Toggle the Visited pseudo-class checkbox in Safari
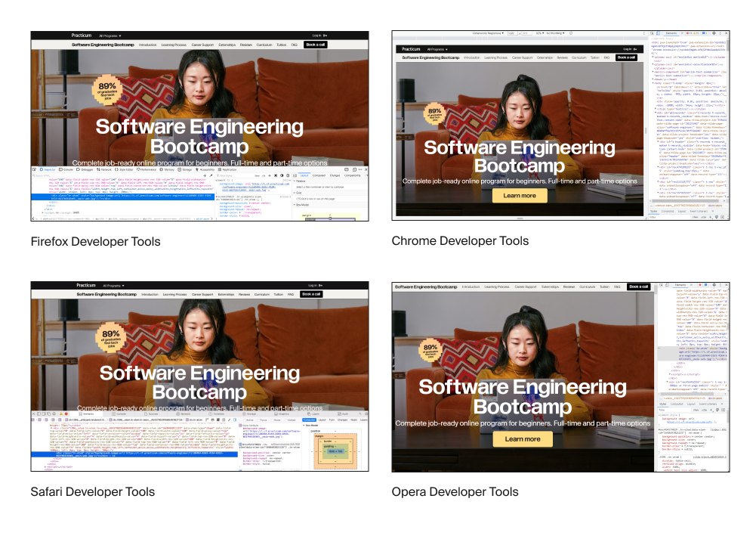Screen dimensions: 756x542 pos(287,420)
